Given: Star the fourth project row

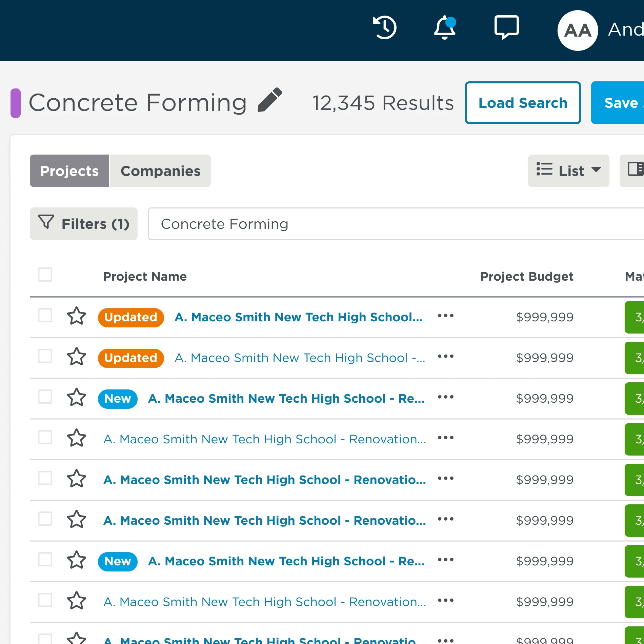Looking at the screenshot, I should coord(77,438).
